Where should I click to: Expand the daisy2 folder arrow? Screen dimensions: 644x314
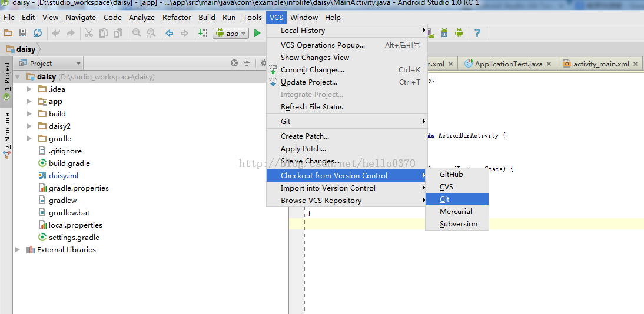tap(29, 126)
